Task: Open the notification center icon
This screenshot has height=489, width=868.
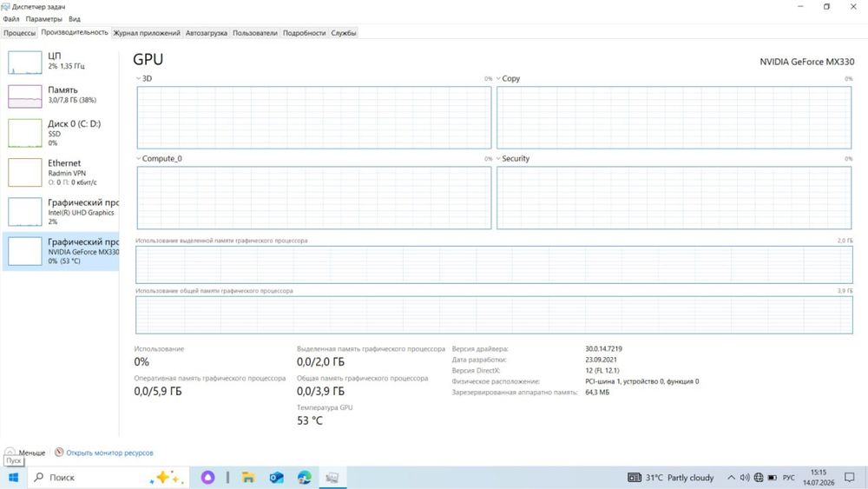Action: tap(850, 478)
